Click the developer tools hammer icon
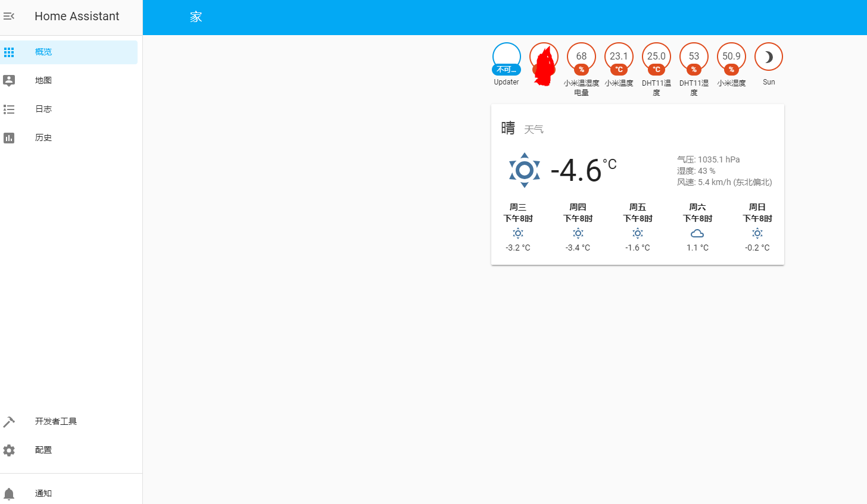867x504 pixels. 9,422
